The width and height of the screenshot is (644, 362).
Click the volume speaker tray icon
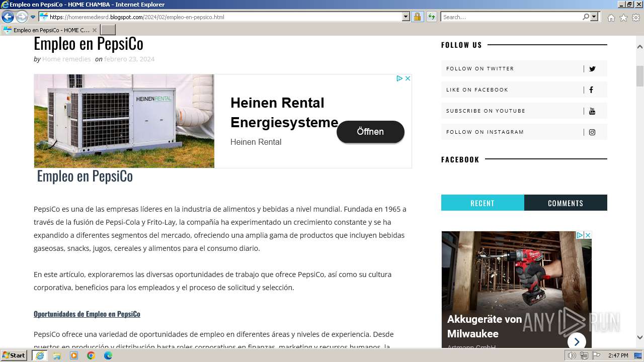[572, 355]
